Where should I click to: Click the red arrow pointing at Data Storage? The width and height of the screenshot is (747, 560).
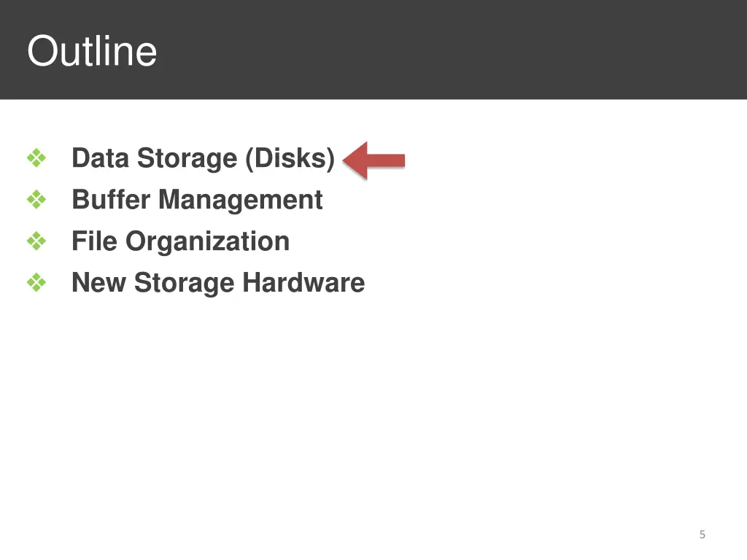(374, 160)
